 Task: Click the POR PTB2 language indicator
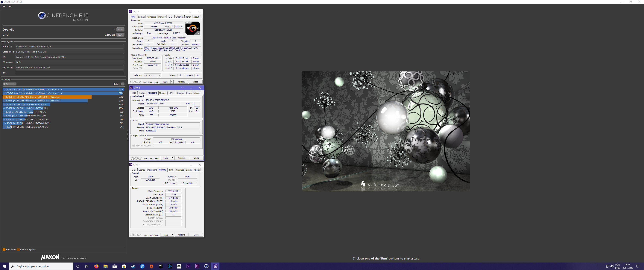coord(617,266)
